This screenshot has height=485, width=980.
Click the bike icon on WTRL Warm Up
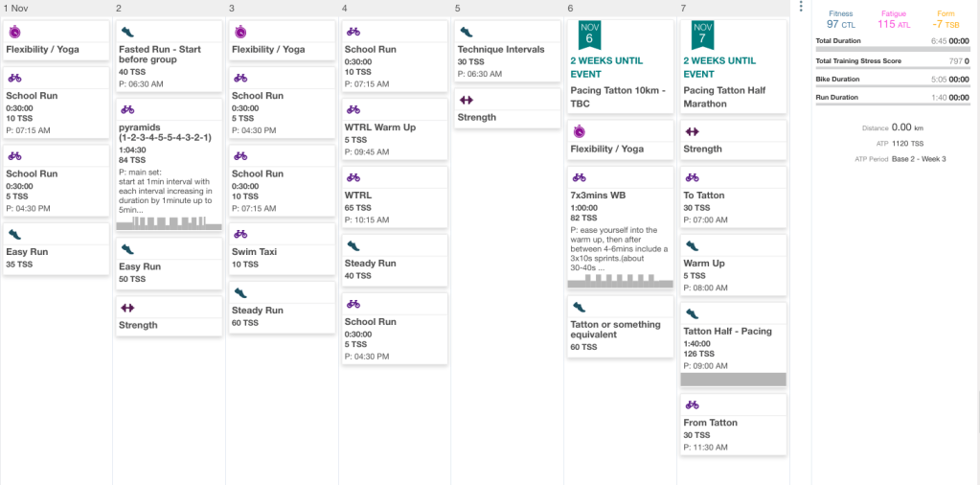click(x=353, y=110)
